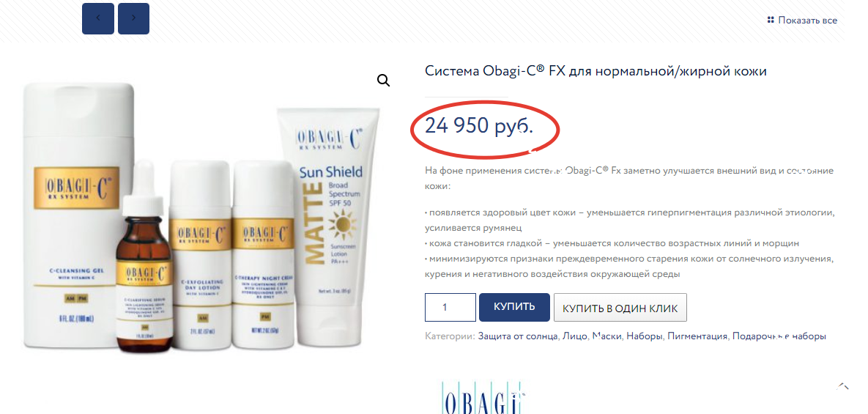This screenshot has width=868, height=414.
Task: Click the КУПИТЬ В ОДИН КЛИК button
Action: click(x=620, y=308)
